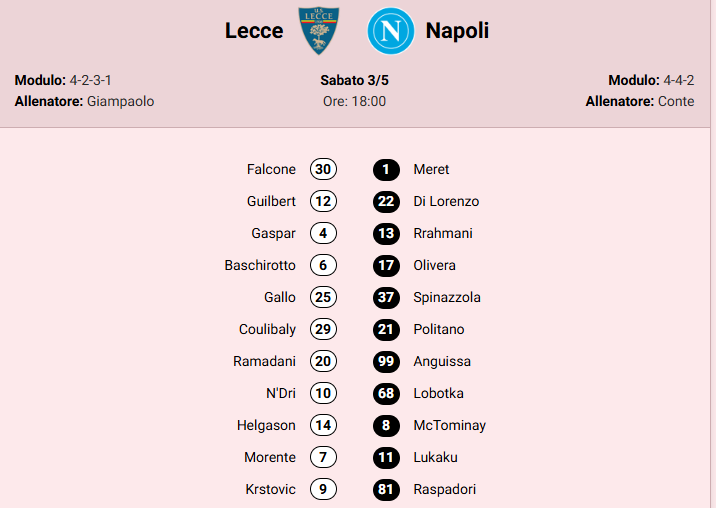Click Lukaku's number 11 badge
Screen dimensions: 716x508
(387, 457)
